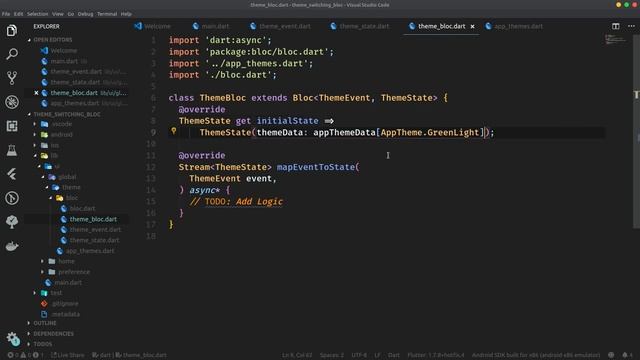This screenshot has height=360, width=640.
Task: Click the Spaces: 2 indentation status item
Action: pyautogui.click(x=332, y=355)
